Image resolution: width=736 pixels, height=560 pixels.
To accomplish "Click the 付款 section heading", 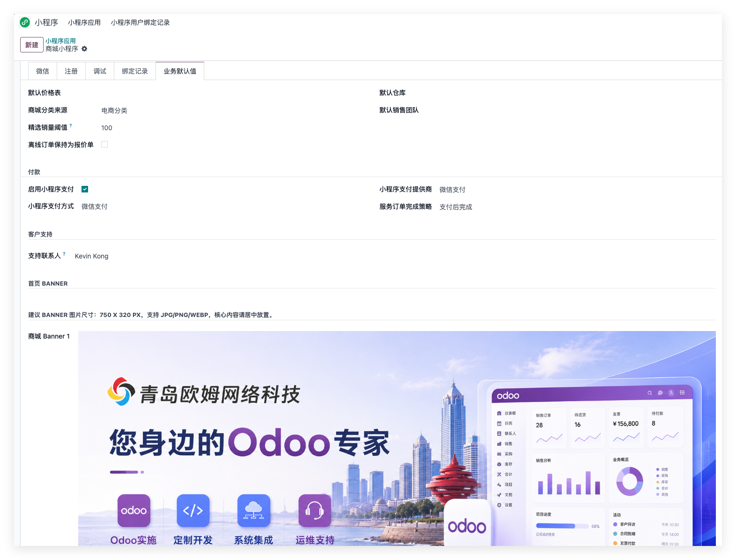I will [x=34, y=172].
